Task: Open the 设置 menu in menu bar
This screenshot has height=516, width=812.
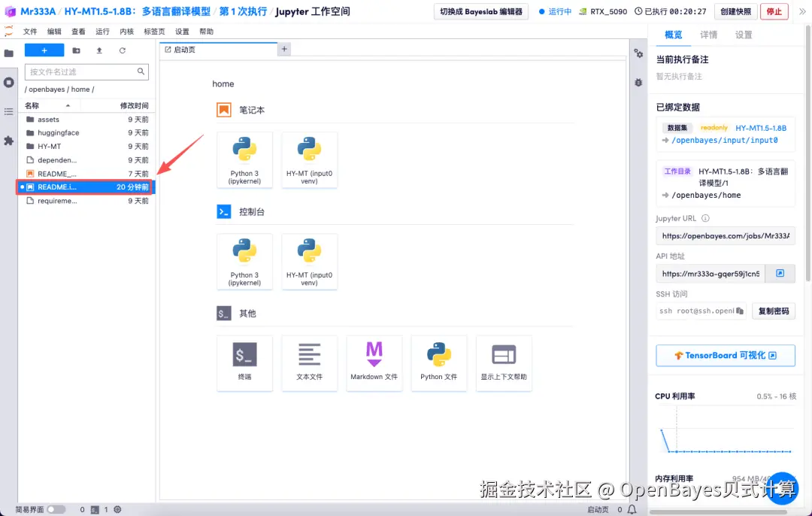Action: point(182,32)
